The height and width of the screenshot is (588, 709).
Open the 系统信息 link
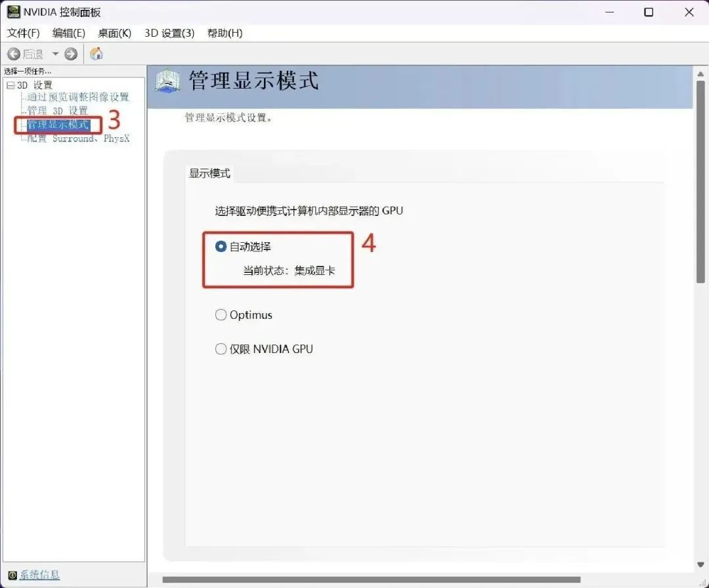pyautogui.click(x=39, y=575)
